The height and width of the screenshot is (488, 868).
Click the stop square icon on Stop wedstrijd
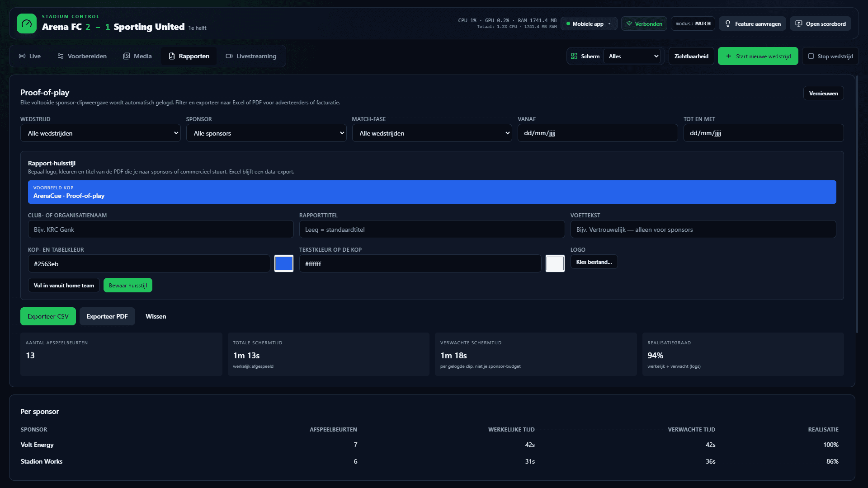811,56
